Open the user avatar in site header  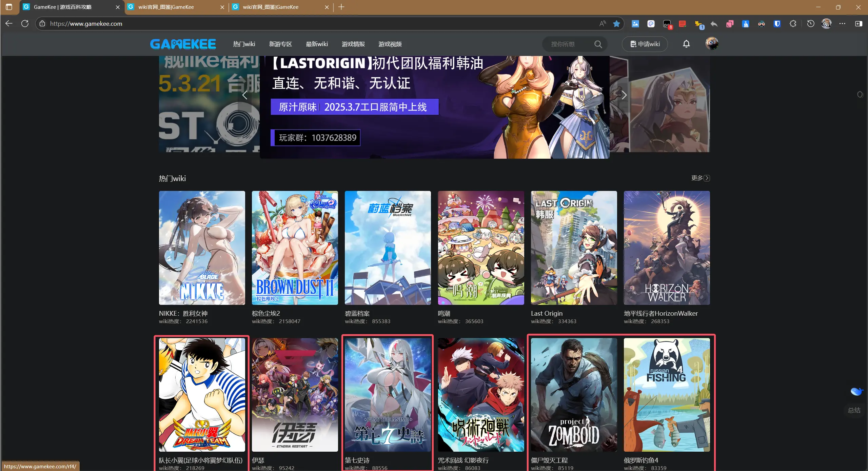coord(712,44)
